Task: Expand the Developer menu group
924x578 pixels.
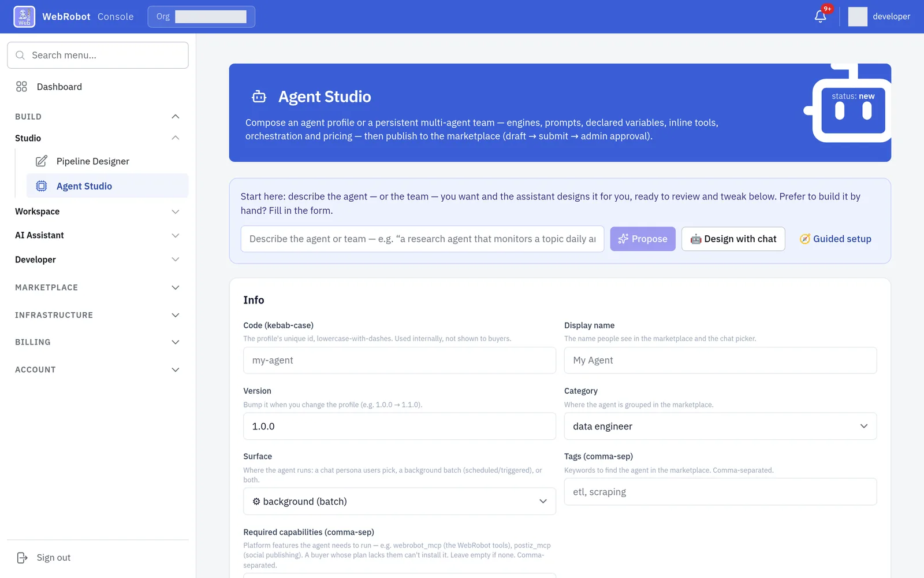Action: click(x=176, y=260)
